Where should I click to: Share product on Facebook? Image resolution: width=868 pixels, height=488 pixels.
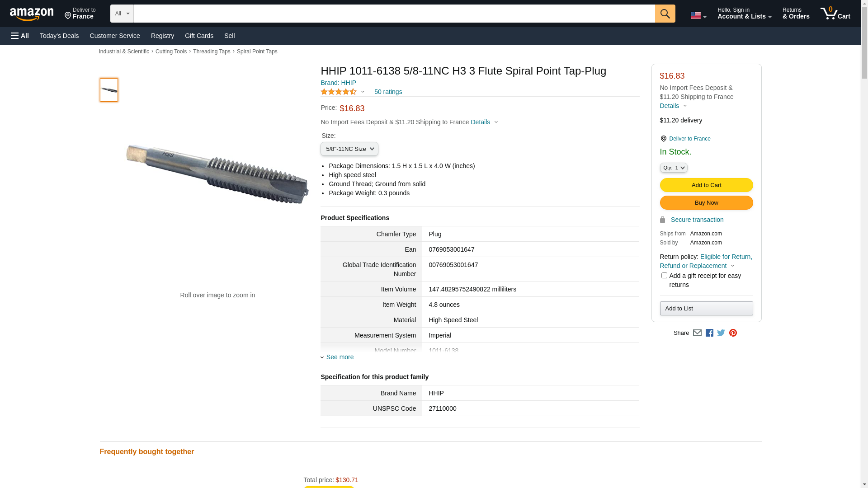tap(709, 333)
